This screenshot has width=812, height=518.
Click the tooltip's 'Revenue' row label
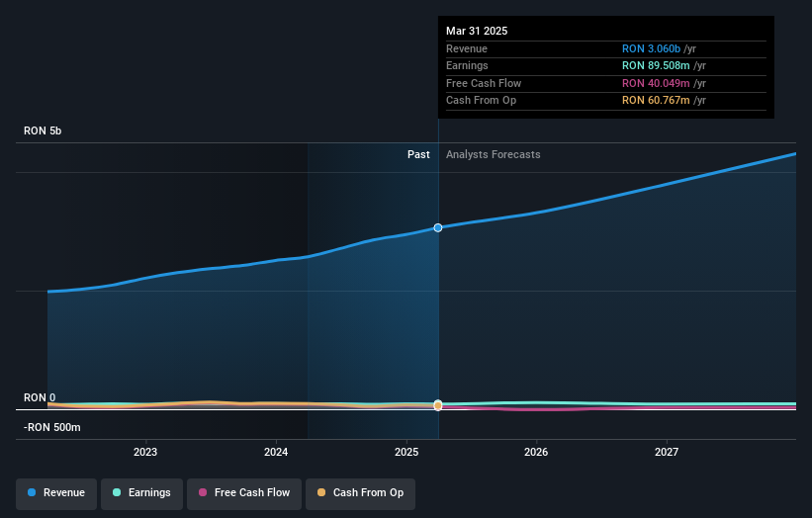point(467,48)
